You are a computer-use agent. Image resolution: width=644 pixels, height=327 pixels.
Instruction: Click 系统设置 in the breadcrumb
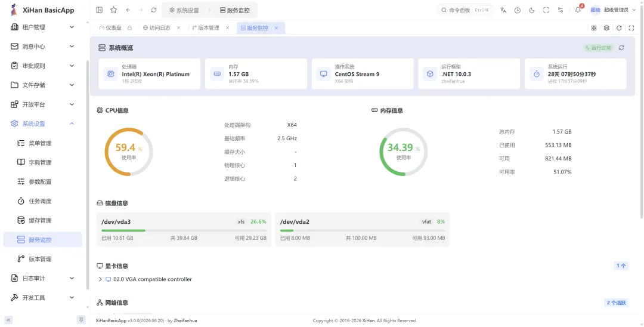(184, 10)
